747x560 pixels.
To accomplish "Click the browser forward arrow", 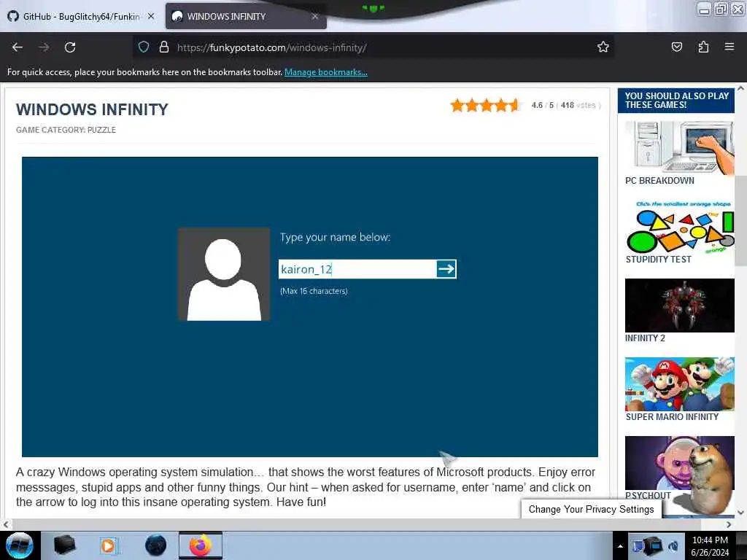I will pyautogui.click(x=44, y=47).
